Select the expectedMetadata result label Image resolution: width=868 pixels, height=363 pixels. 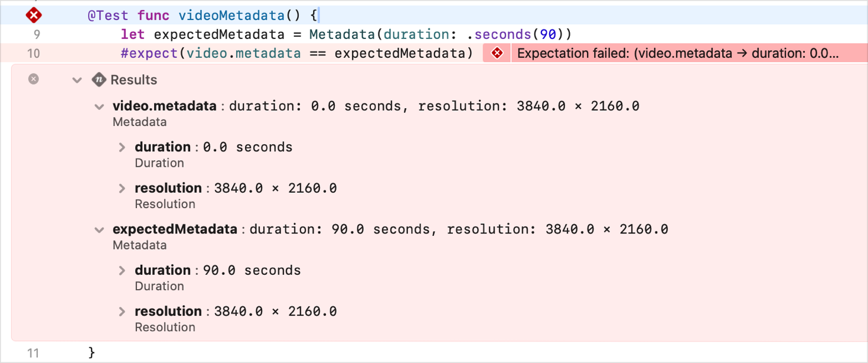(175, 229)
